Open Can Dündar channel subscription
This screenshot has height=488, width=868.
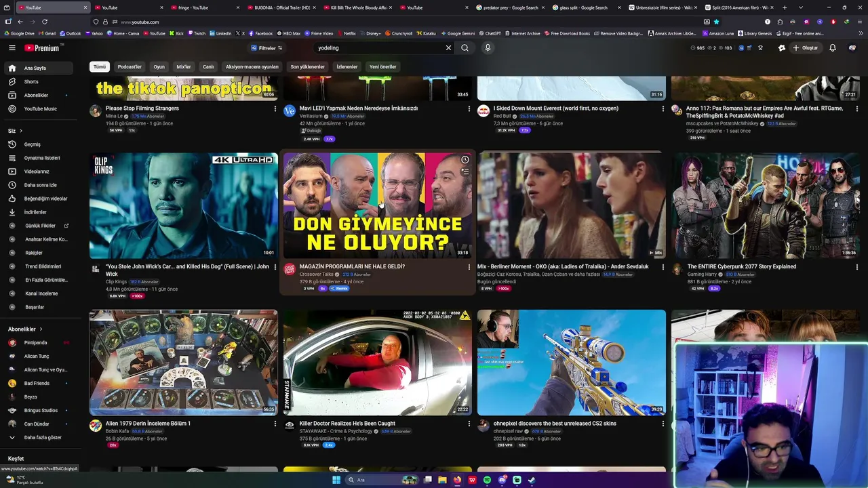pyautogui.click(x=39, y=424)
